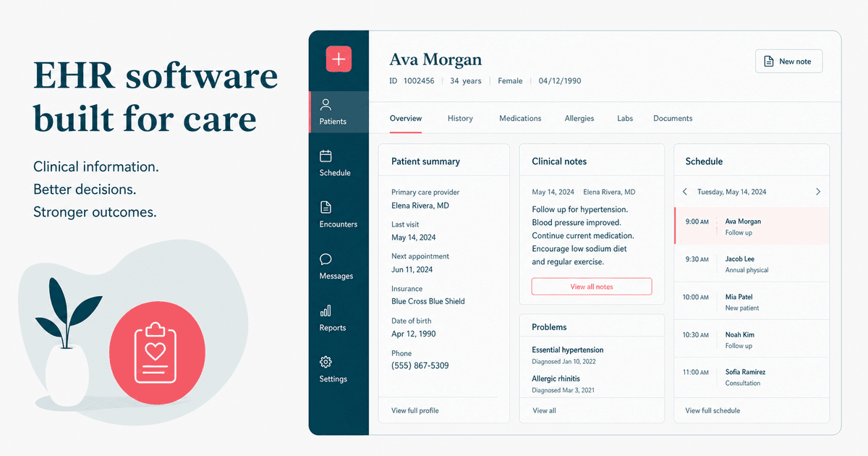Open the Messages chat bubble icon
This screenshot has height=456, width=868.
(x=326, y=259)
